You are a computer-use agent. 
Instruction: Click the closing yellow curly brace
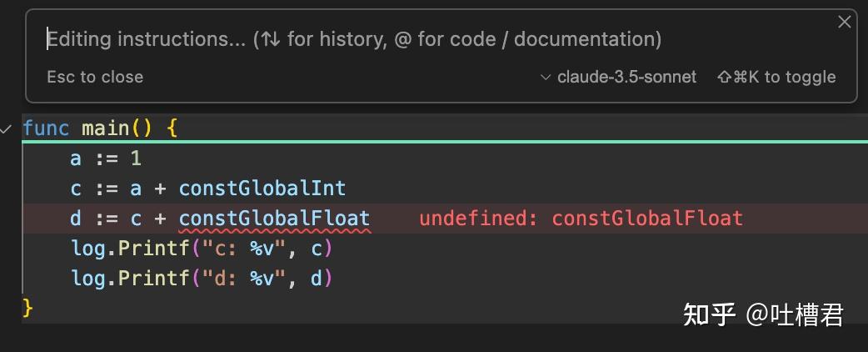click(x=28, y=307)
